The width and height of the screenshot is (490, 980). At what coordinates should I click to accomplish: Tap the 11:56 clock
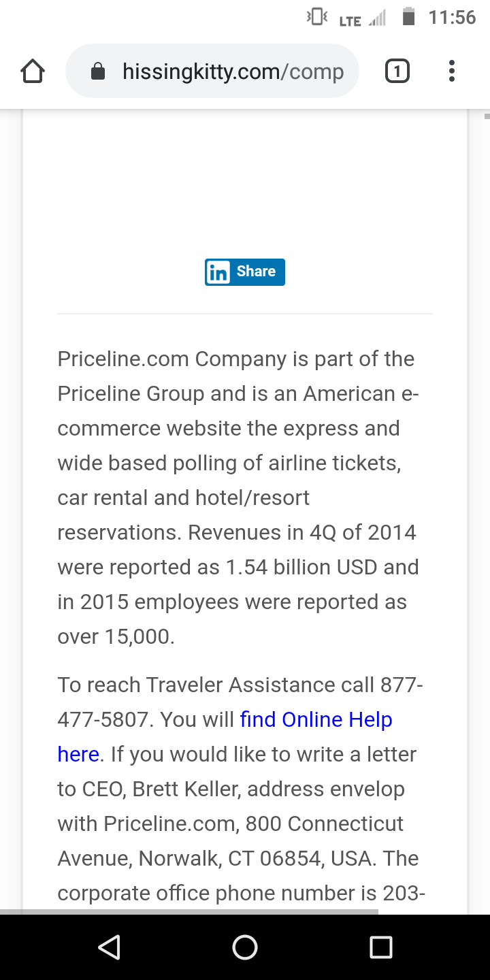click(x=452, y=17)
